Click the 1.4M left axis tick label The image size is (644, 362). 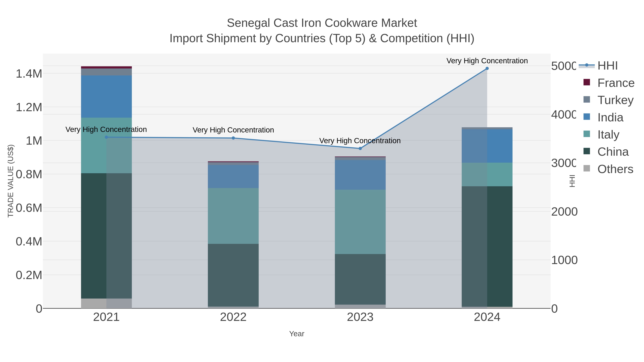(29, 74)
